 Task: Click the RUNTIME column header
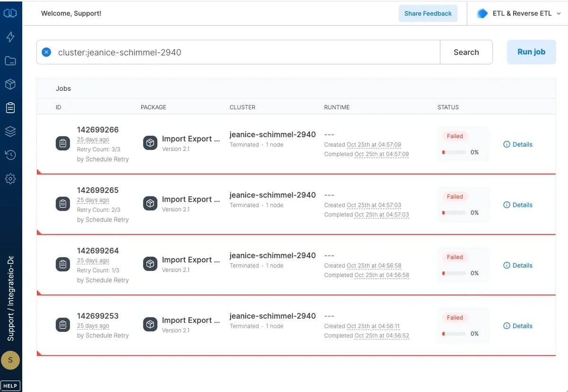pos(337,107)
